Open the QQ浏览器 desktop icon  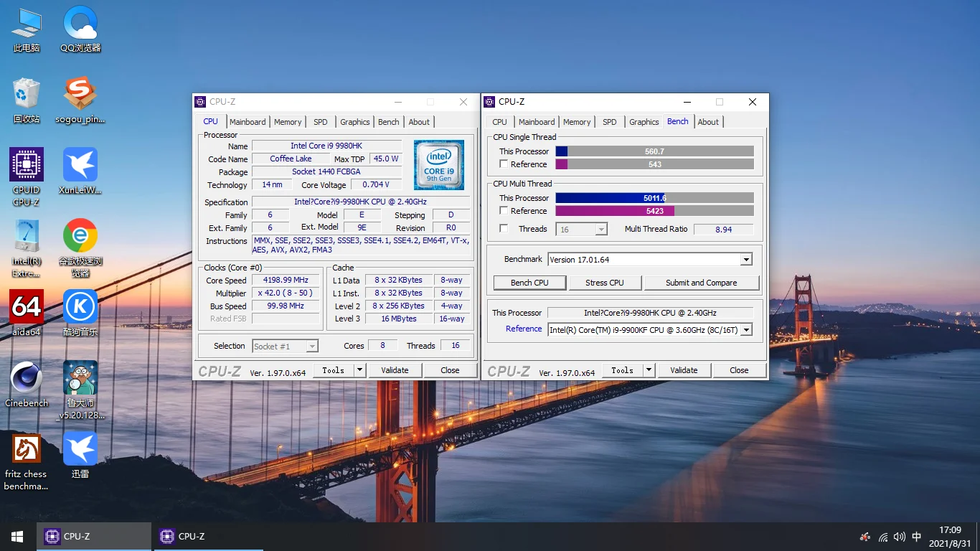[80, 30]
